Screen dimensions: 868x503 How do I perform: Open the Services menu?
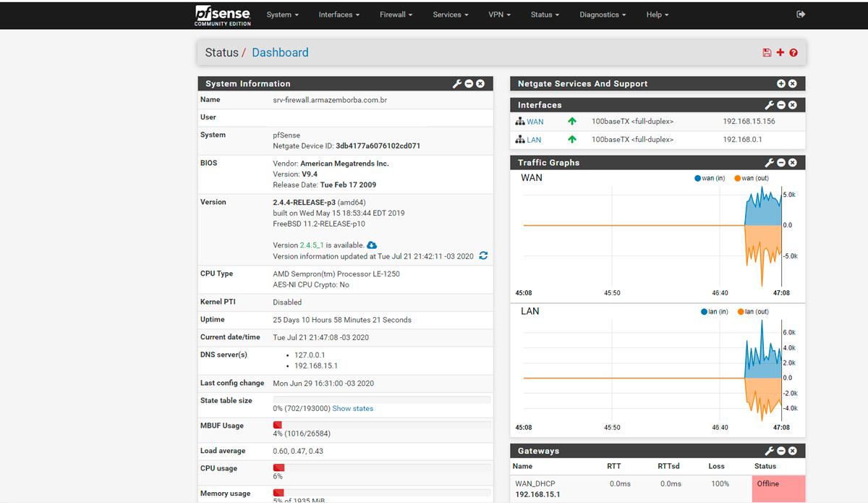click(451, 14)
